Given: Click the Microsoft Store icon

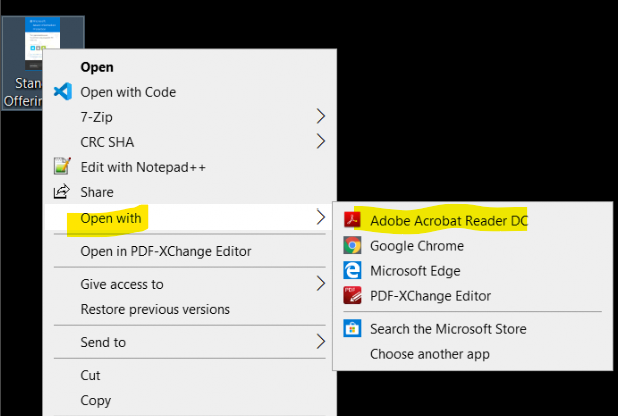Looking at the screenshot, I should (x=352, y=329).
